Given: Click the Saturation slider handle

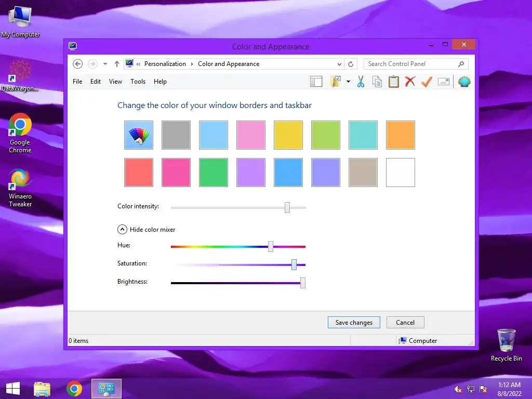Looking at the screenshot, I should click(294, 264).
